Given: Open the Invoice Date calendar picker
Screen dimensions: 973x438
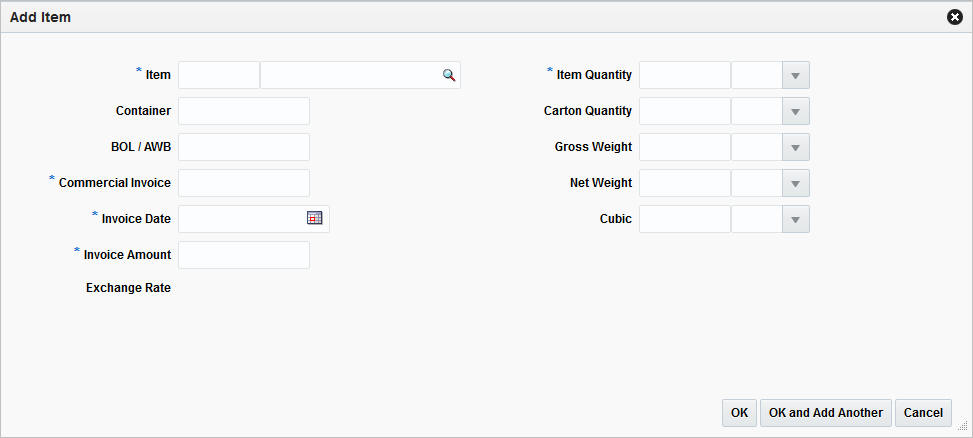Looking at the screenshot, I should pos(315,218).
